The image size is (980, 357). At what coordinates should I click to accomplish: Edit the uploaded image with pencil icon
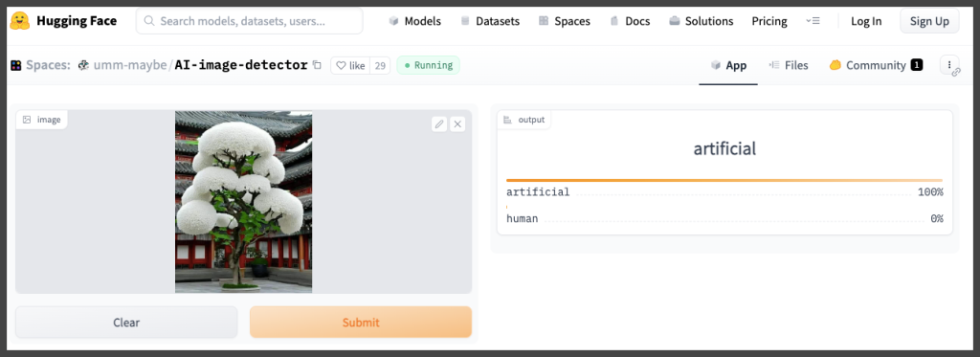coord(439,124)
